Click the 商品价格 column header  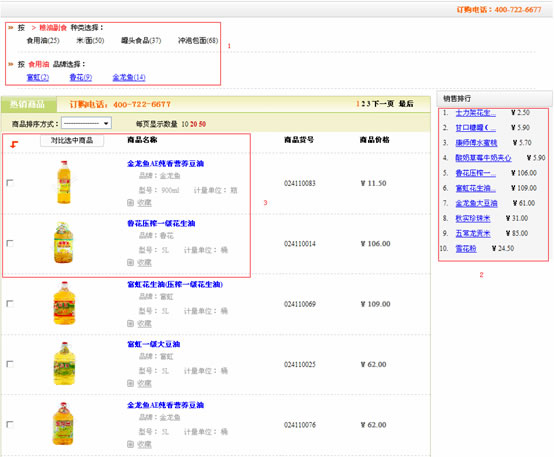[375, 140]
